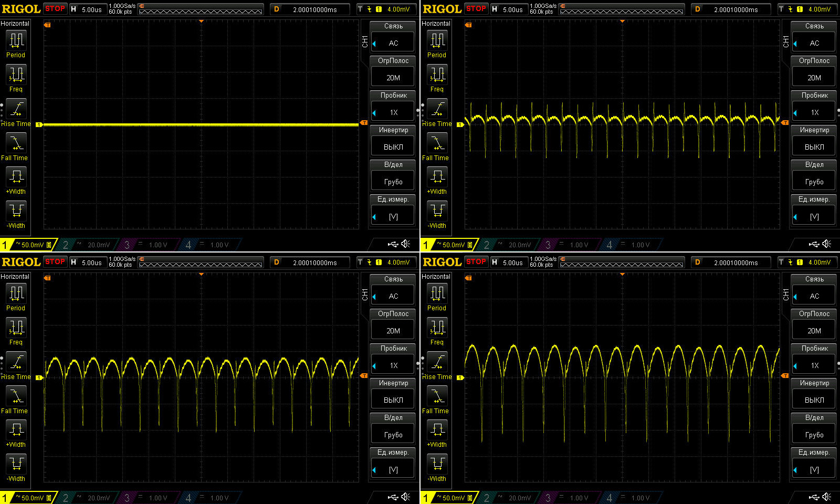This screenshot has height=504, width=840.
Task: Pick +Width measurement icon in top-left scope
Action: click(x=16, y=177)
